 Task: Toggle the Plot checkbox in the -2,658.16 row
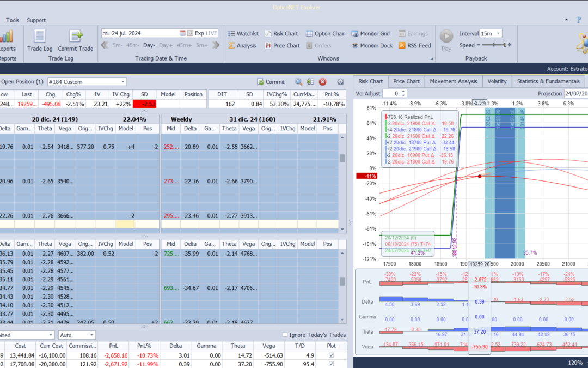point(331,355)
